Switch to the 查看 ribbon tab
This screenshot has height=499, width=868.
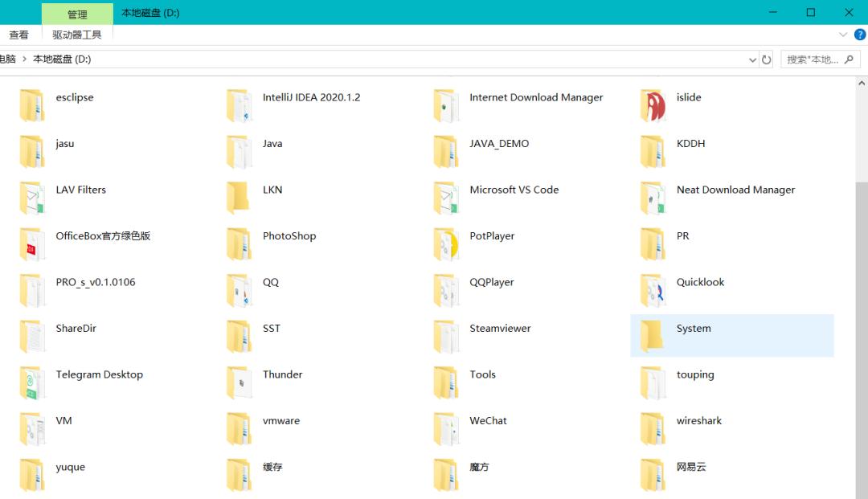(x=18, y=34)
